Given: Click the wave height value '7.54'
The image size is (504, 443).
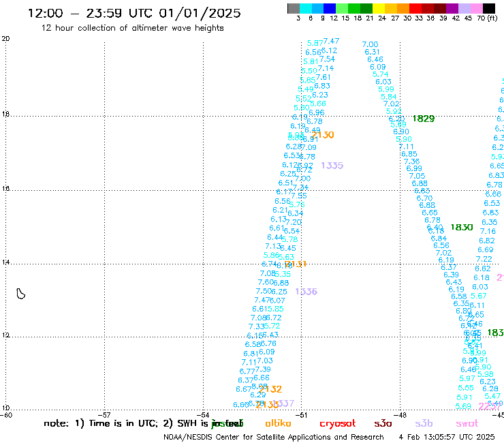Looking at the screenshot, I should point(327,59).
